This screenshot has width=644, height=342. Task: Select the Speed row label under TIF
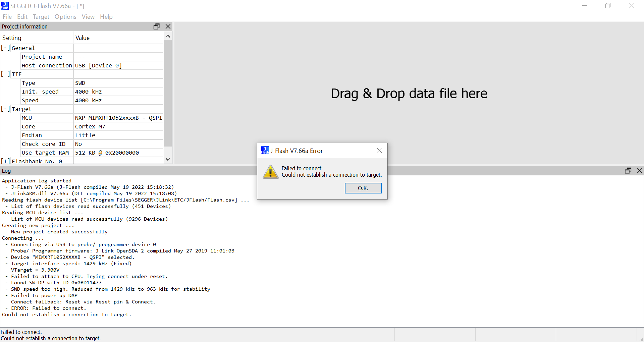click(x=47, y=100)
